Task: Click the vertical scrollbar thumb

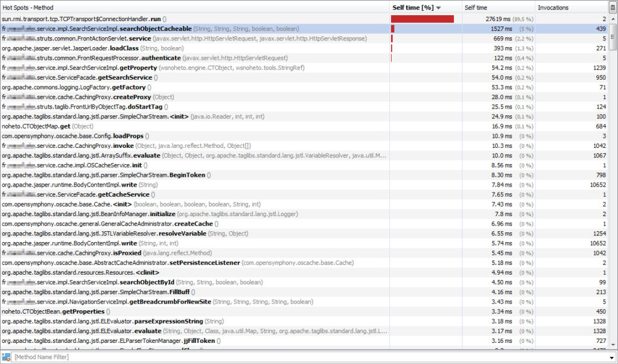Action: 613,37
